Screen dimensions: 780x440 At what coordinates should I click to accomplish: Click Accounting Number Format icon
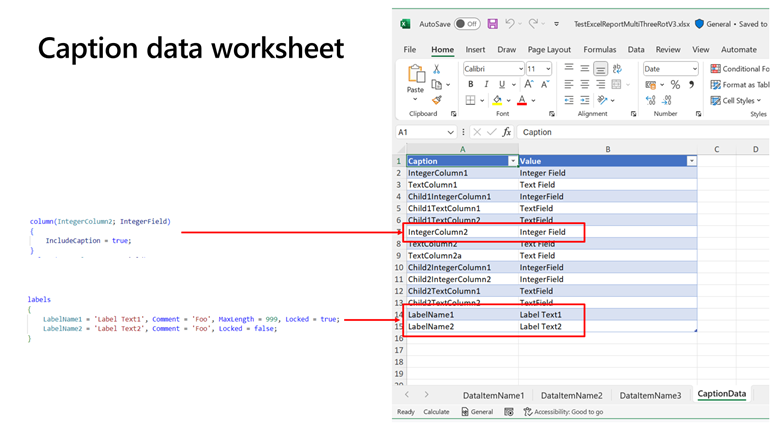click(x=650, y=85)
